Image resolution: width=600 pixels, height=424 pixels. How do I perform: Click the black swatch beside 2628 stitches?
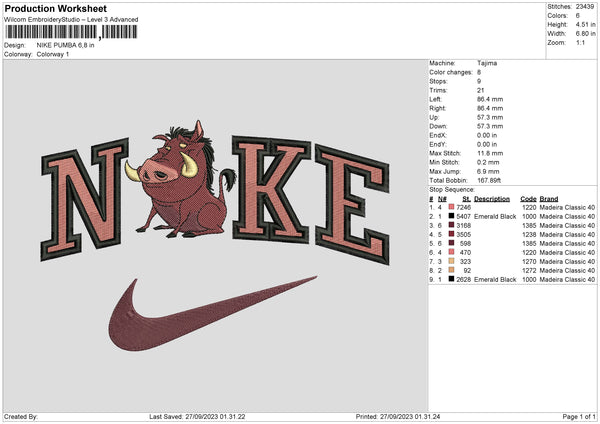[452, 279]
